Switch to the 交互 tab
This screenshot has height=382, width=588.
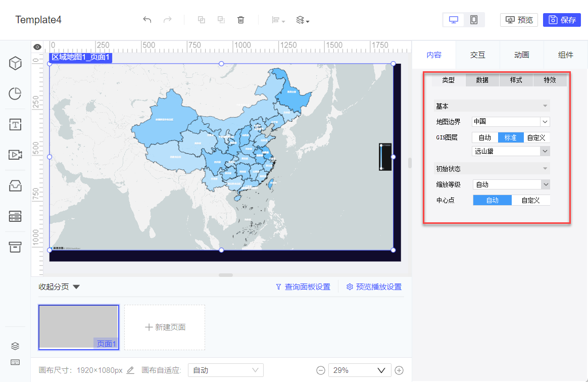[478, 55]
